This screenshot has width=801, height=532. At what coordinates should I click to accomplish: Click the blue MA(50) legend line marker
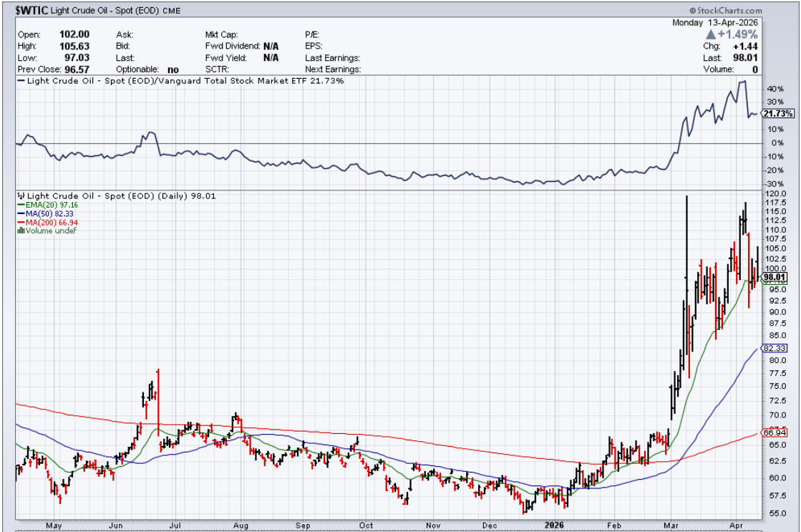point(20,213)
